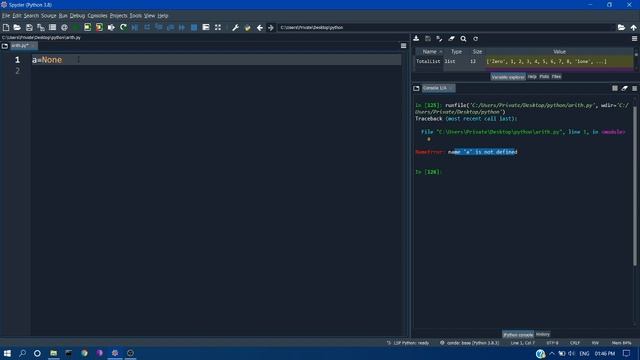Open the Search menu
The height and width of the screenshot is (360, 640).
click(31, 16)
